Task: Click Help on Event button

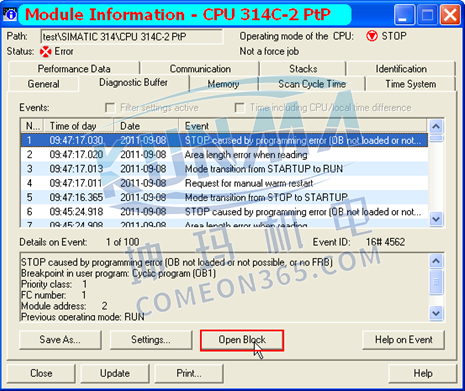Action: coord(403,340)
